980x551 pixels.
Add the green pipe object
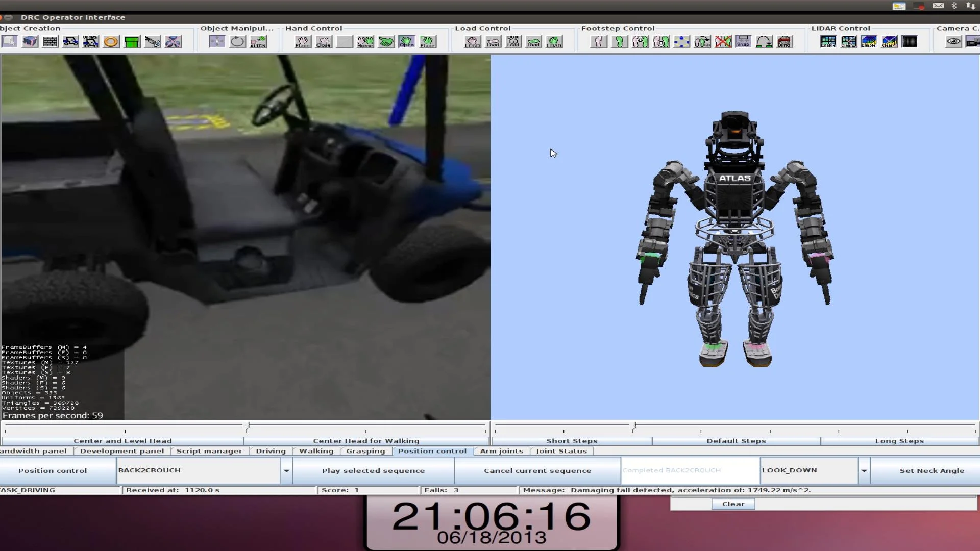click(x=132, y=41)
